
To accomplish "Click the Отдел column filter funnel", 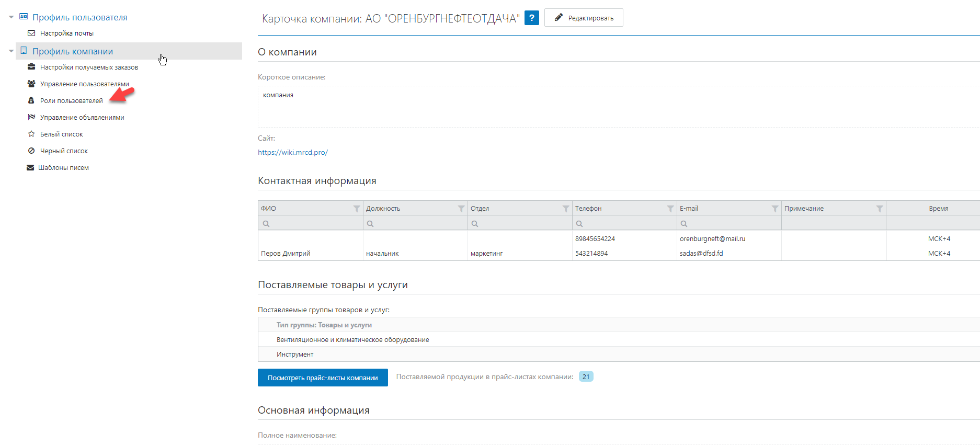I will (x=566, y=209).
